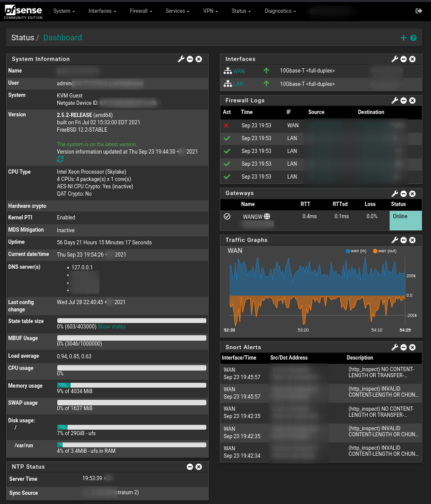Click the WANGW globe icon
Viewport: 431px width, 504px height.
267,216
